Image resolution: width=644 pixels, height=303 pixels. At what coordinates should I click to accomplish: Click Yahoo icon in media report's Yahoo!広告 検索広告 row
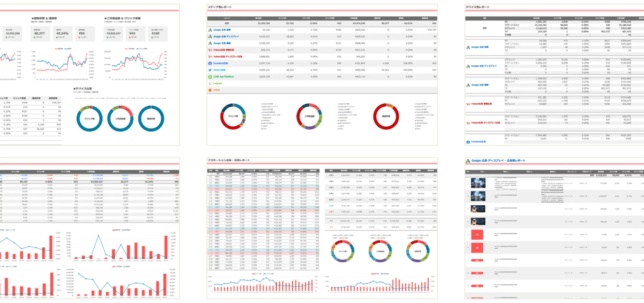click(210, 50)
